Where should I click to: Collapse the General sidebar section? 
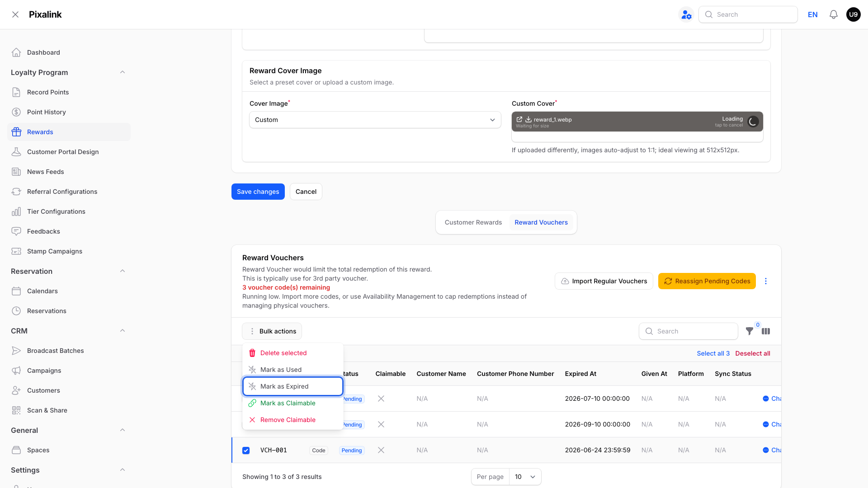tap(123, 430)
